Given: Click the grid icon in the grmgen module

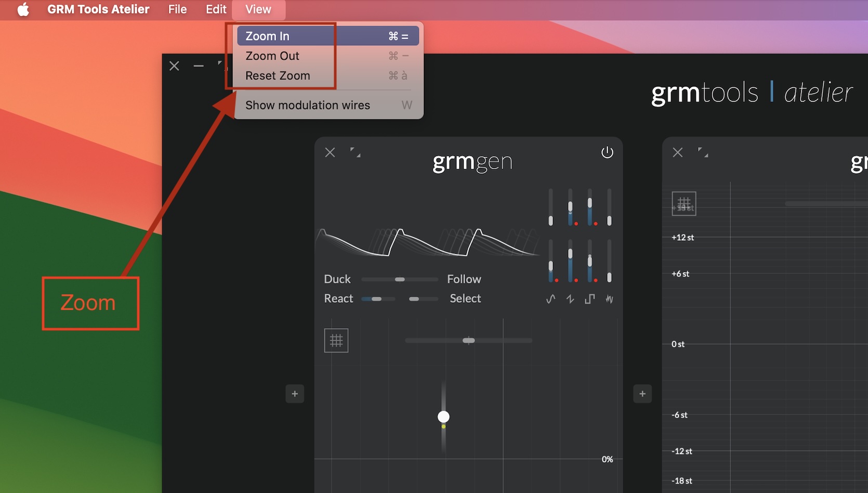Looking at the screenshot, I should coord(336,341).
